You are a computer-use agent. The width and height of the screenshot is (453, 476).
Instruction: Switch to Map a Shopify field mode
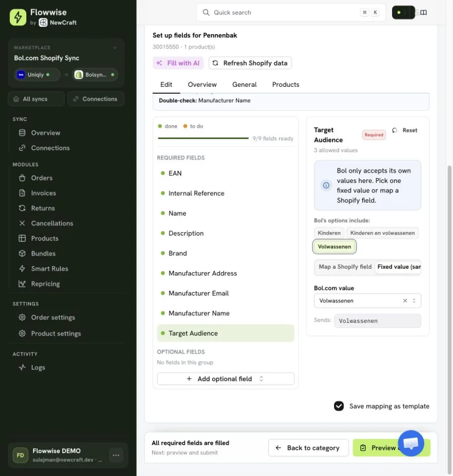345,267
